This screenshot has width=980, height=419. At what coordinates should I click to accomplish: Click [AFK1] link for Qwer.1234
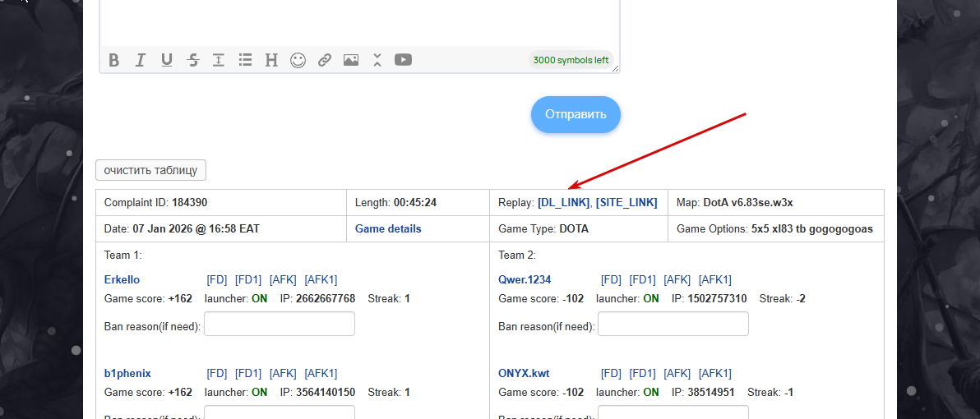[715, 280]
